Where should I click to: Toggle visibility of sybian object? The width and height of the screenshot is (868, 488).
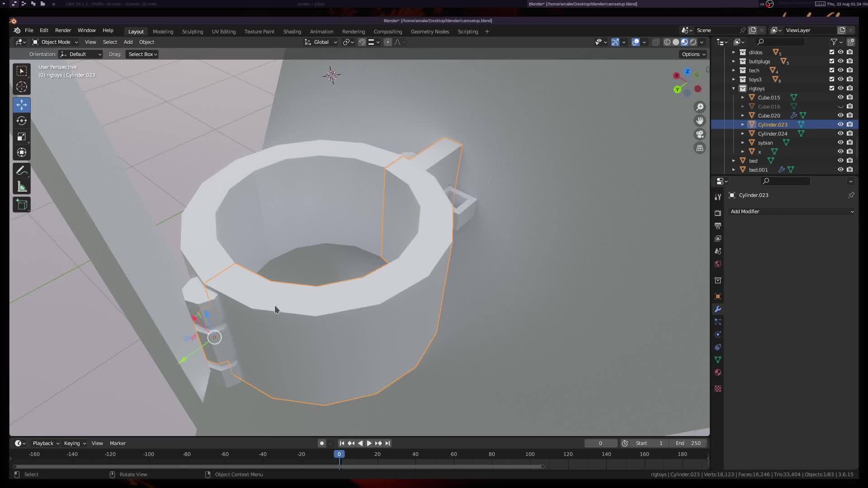pos(840,142)
